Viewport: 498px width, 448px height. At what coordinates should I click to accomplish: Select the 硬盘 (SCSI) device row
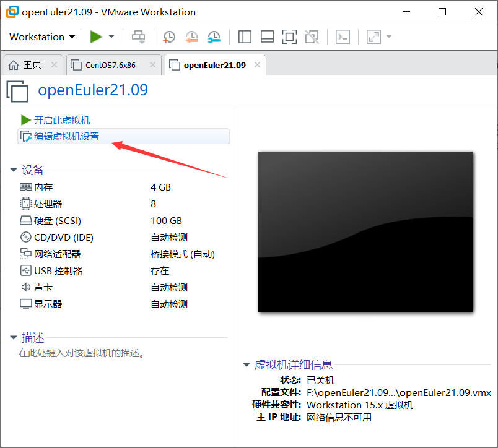pyautogui.click(x=123, y=220)
